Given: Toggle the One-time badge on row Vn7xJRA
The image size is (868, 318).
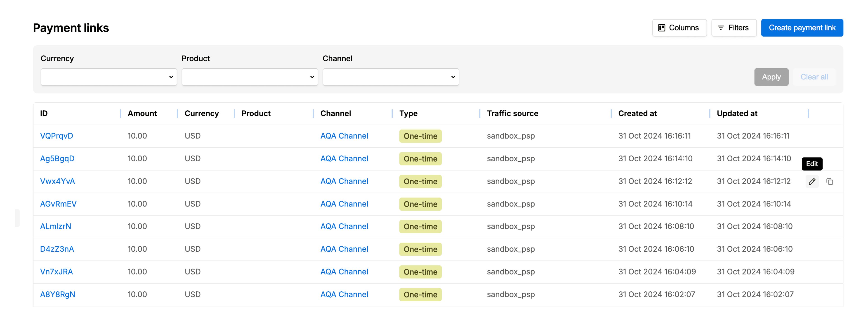Looking at the screenshot, I should [x=420, y=272].
